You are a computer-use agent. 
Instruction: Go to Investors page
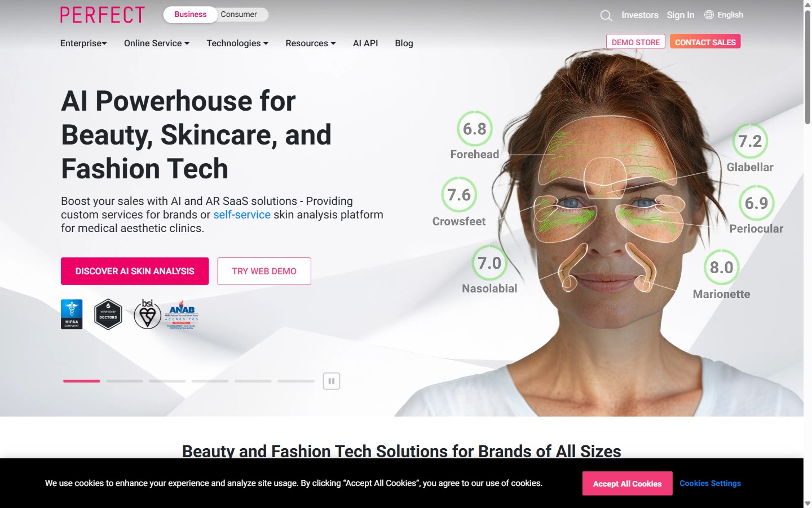640,15
